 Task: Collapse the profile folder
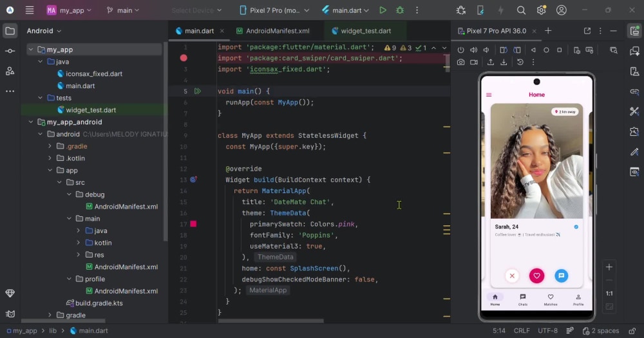[x=69, y=279]
